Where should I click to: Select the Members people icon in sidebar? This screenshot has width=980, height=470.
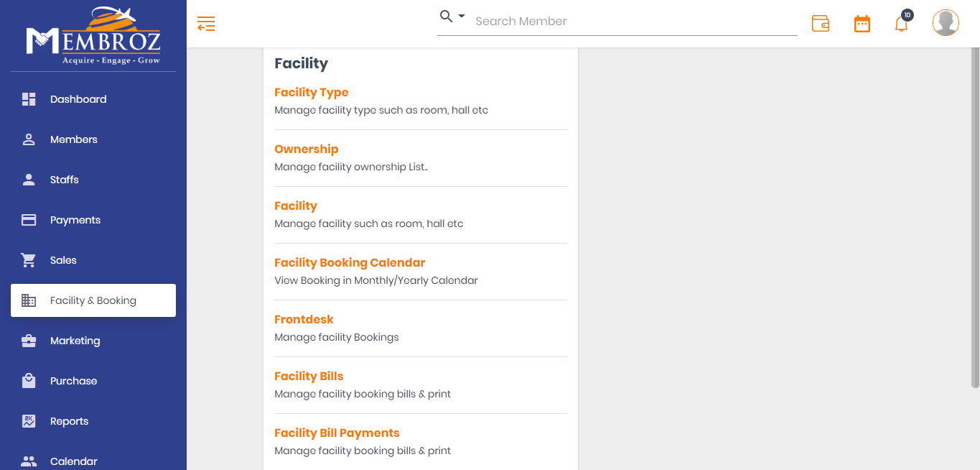(29, 139)
